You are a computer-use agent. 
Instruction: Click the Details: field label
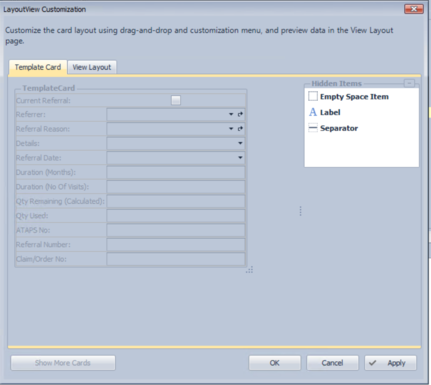[28, 143]
